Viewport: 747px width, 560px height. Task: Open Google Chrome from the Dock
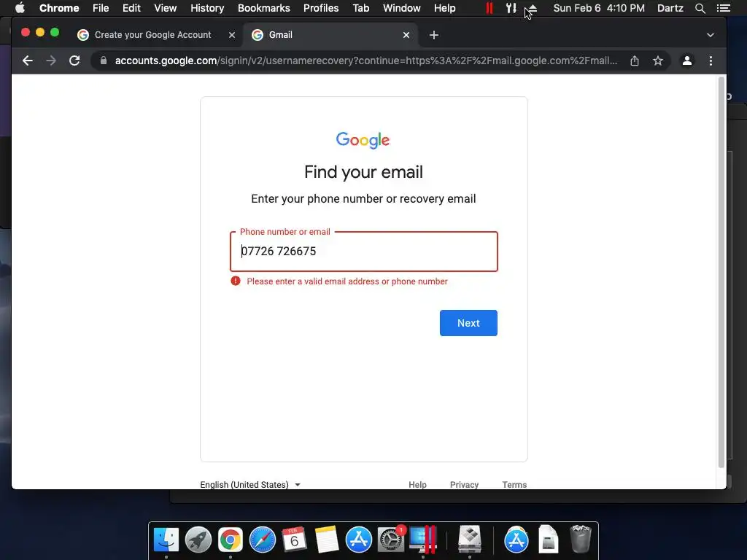[230, 540]
